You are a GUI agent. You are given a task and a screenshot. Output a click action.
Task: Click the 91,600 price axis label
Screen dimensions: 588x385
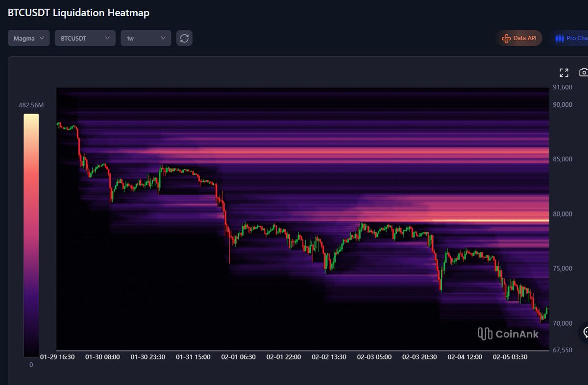tap(563, 87)
